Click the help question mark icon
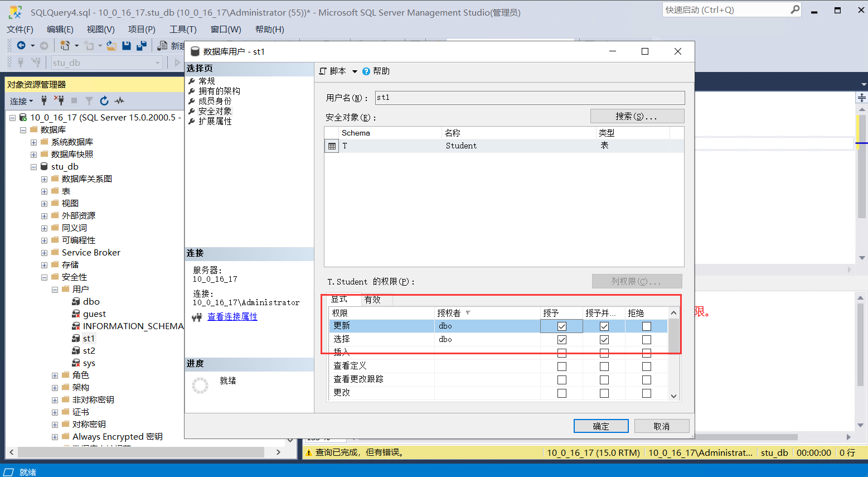 pos(366,71)
